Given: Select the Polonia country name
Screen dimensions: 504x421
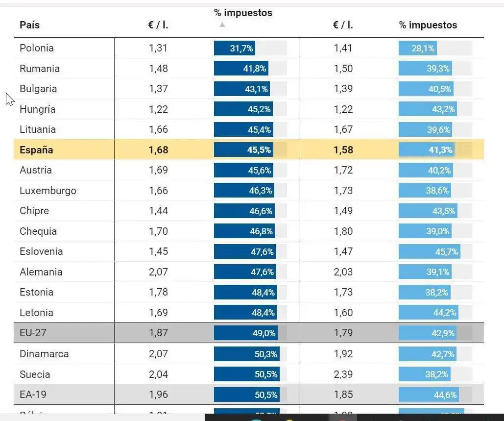Looking at the screenshot, I should click(x=37, y=48).
